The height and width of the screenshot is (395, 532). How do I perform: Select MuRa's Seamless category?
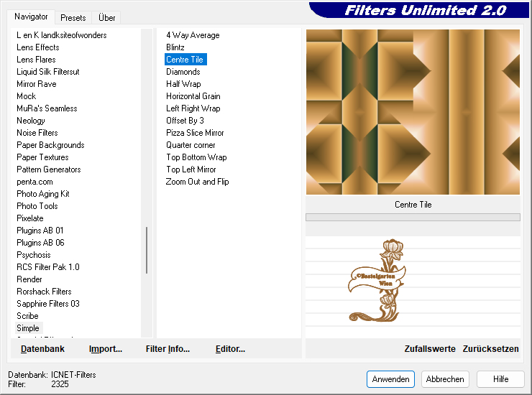point(47,108)
